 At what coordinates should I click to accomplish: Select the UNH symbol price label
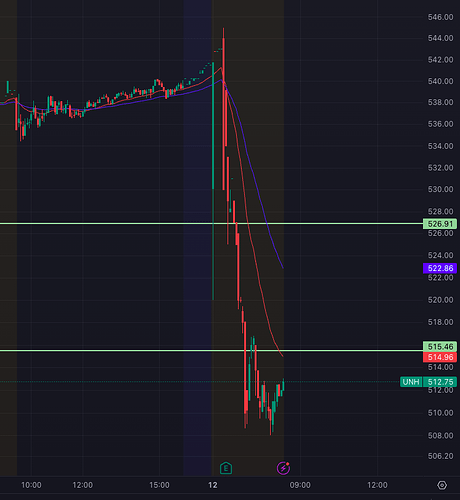(x=411, y=382)
